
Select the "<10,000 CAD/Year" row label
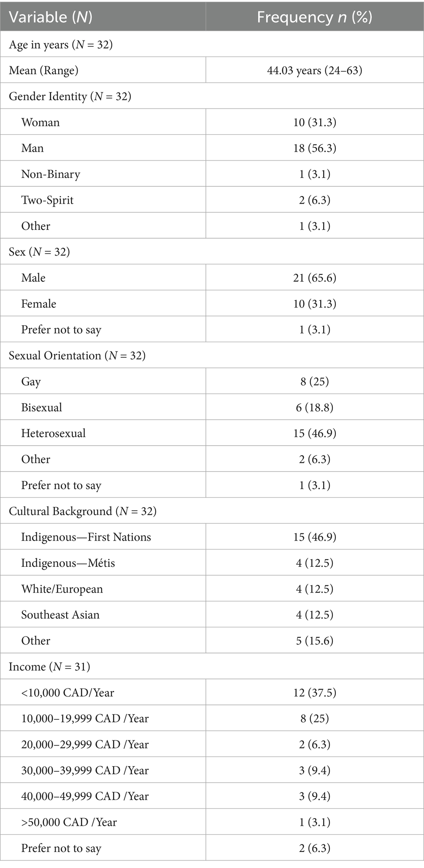[68, 693]
